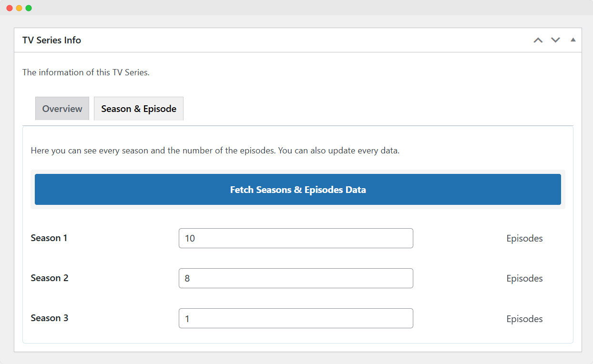This screenshot has height=364, width=593.
Task: Click the Episodes text beside Season 3
Action: (x=524, y=319)
